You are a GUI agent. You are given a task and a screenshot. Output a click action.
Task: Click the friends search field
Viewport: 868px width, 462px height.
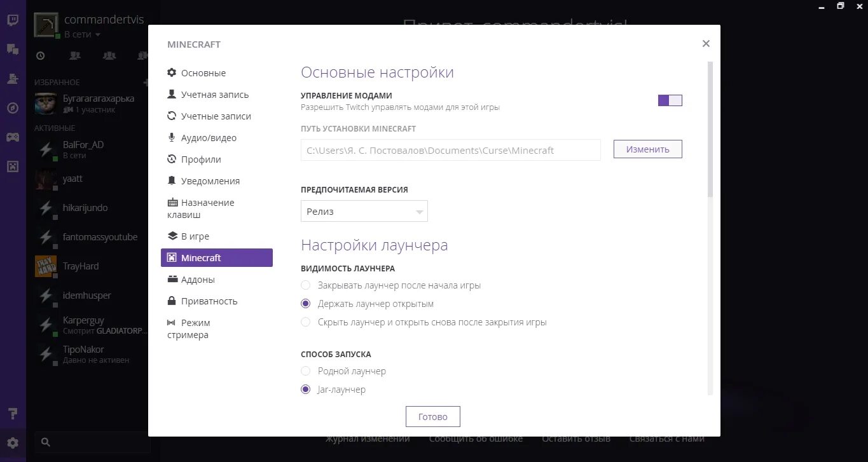coord(92,442)
